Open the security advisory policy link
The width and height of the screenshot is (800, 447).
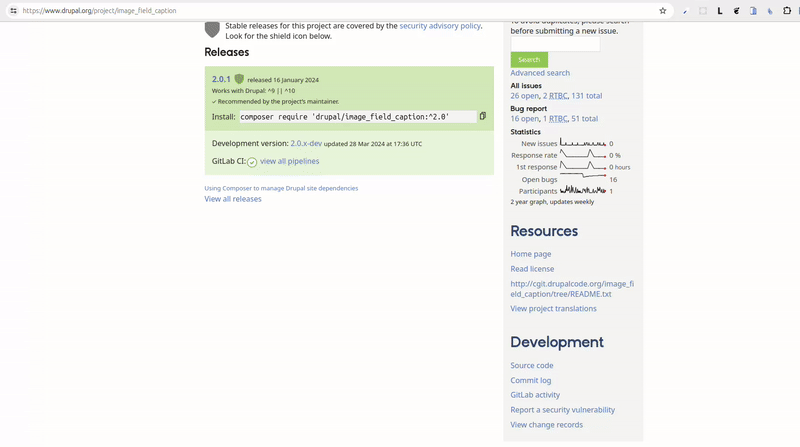[x=440, y=26]
